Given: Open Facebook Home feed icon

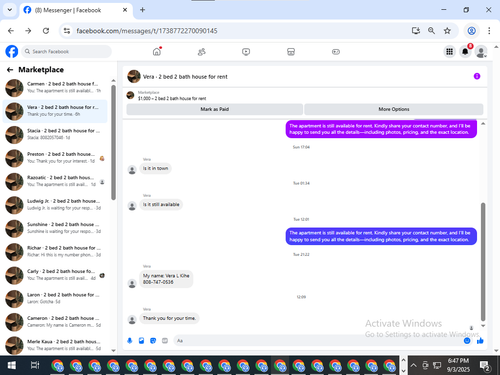Looking at the screenshot, I should coord(157,52).
